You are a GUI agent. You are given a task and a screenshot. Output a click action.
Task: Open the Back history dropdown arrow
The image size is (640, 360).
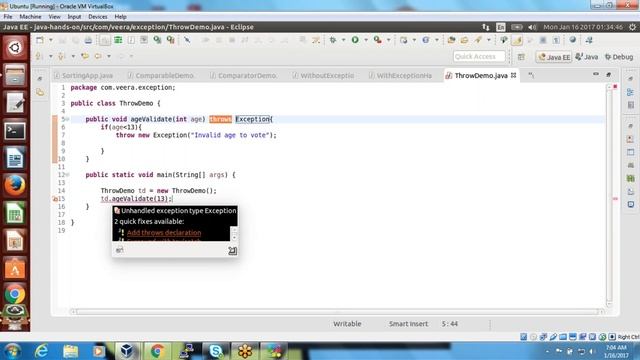pyautogui.click(x=109, y=56)
